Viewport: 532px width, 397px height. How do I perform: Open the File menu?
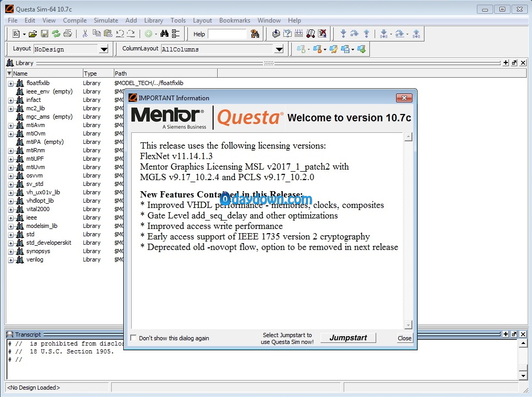[x=13, y=20]
